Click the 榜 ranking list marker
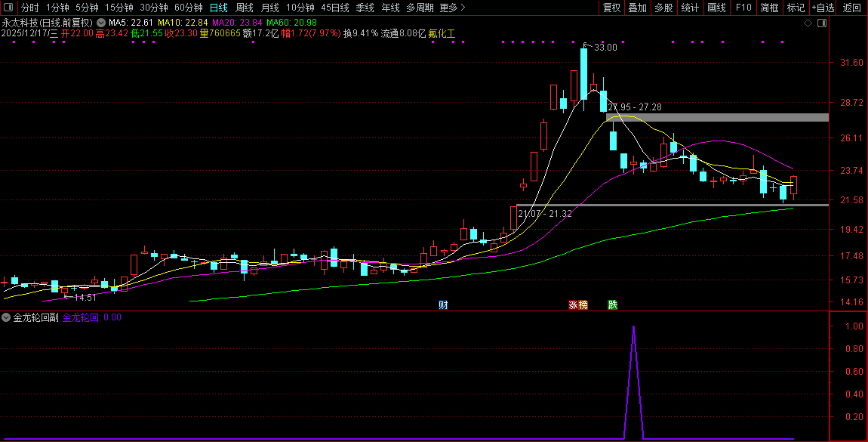This screenshot has width=868, height=442. (x=583, y=305)
